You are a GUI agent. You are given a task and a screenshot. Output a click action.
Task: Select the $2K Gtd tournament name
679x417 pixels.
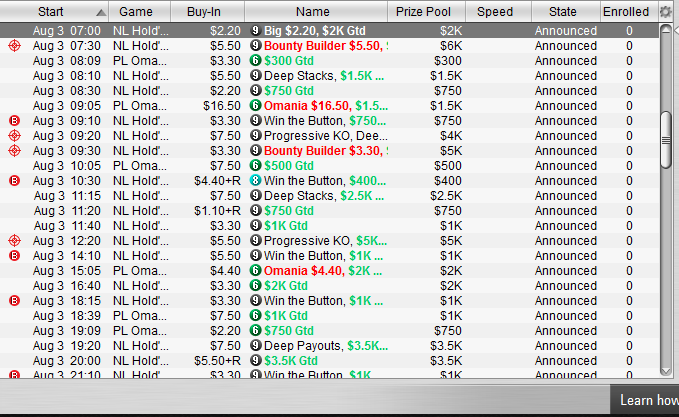click(286, 286)
